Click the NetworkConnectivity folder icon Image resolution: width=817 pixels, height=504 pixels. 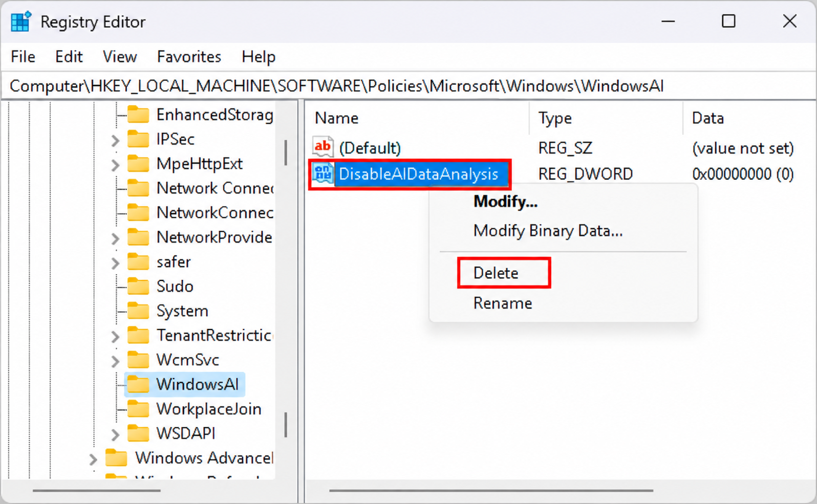138,213
